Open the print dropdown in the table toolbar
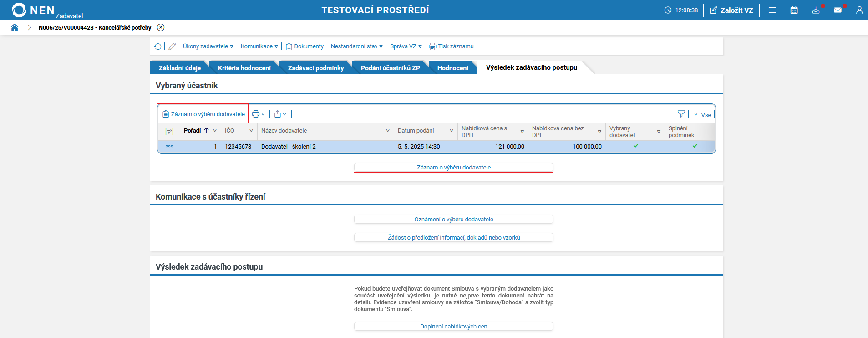The image size is (868, 338). [x=259, y=114]
